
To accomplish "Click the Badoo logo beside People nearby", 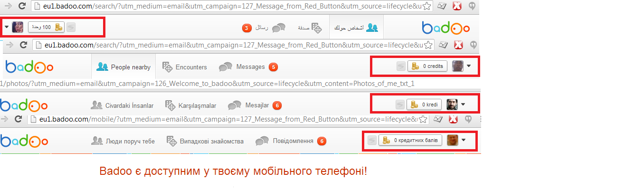I will click(29, 67).
